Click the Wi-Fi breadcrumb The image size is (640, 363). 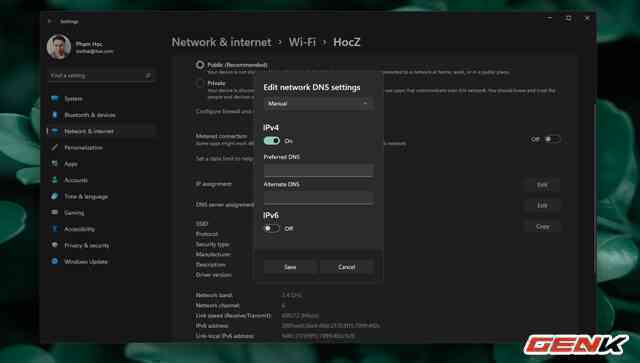click(x=302, y=42)
